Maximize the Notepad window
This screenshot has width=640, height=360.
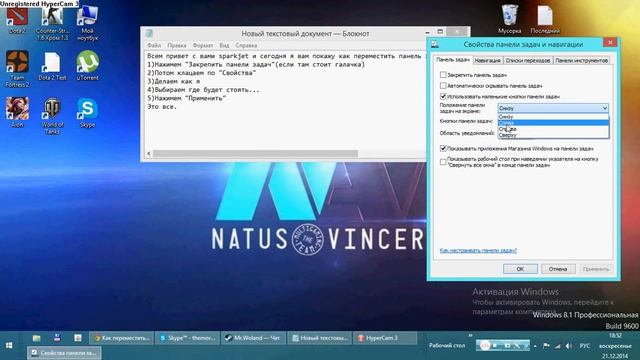click(440, 32)
